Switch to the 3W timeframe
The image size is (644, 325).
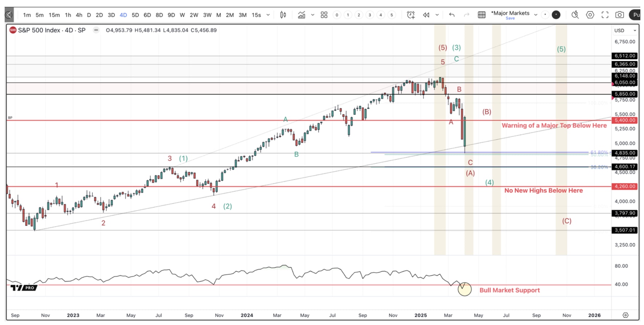(207, 15)
